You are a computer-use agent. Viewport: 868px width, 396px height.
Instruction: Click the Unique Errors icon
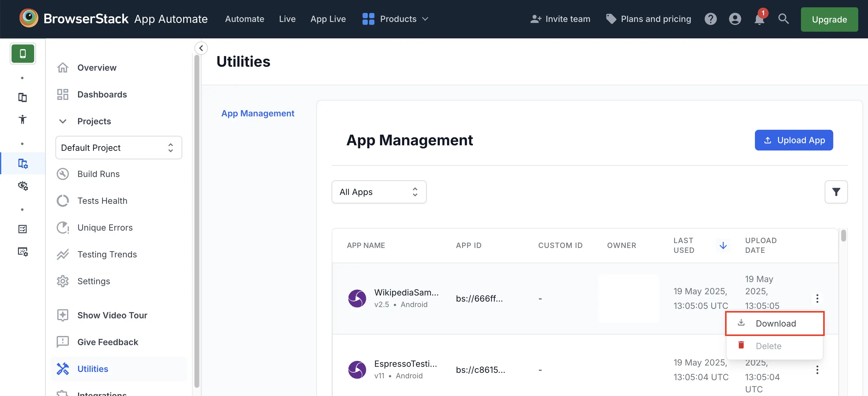[x=63, y=228]
